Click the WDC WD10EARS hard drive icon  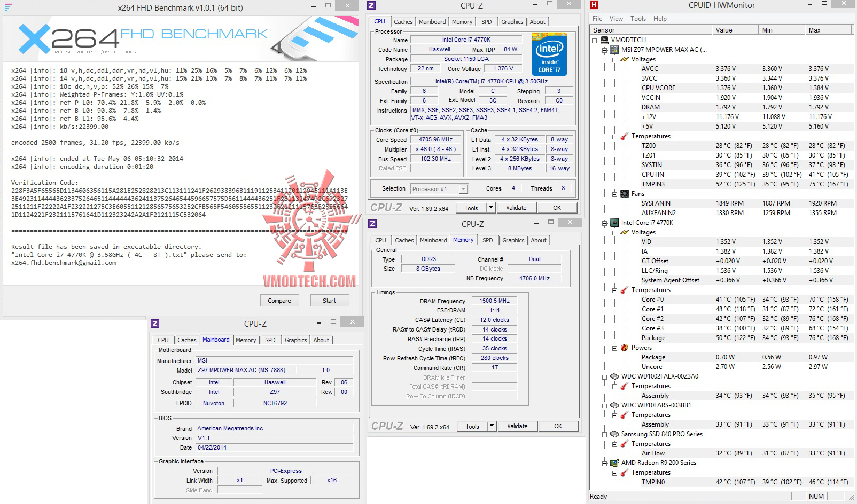pyautogui.click(x=614, y=405)
